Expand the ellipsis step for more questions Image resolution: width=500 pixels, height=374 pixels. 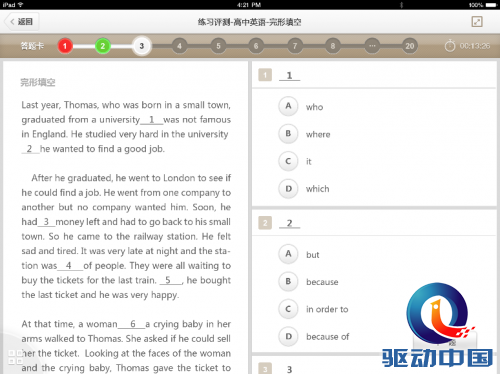click(x=372, y=46)
